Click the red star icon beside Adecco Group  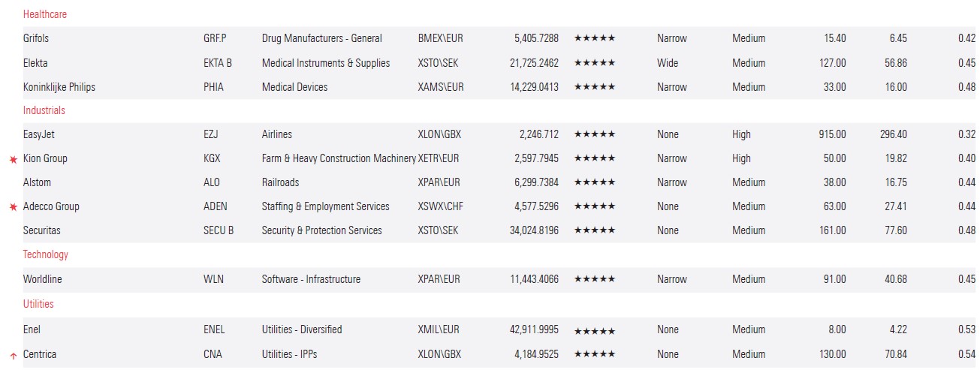pyautogui.click(x=13, y=207)
